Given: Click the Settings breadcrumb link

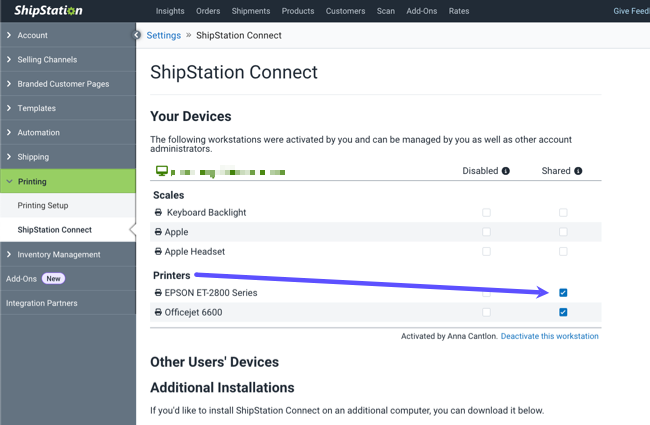Looking at the screenshot, I should [163, 35].
